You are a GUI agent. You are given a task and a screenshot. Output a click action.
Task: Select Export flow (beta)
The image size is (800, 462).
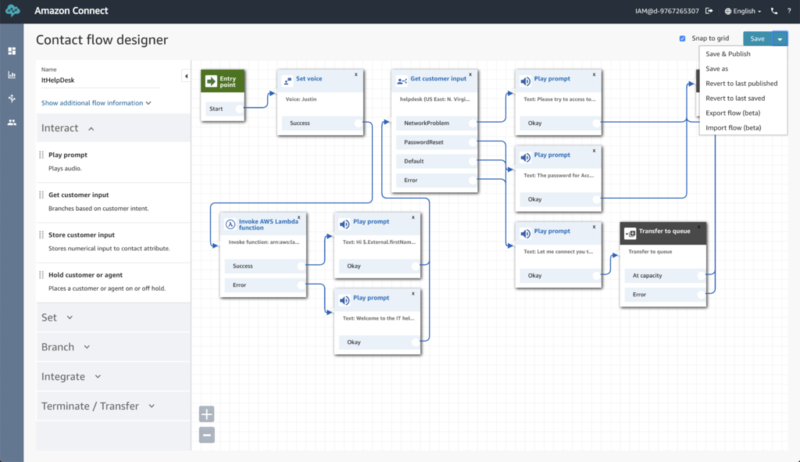coord(733,113)
